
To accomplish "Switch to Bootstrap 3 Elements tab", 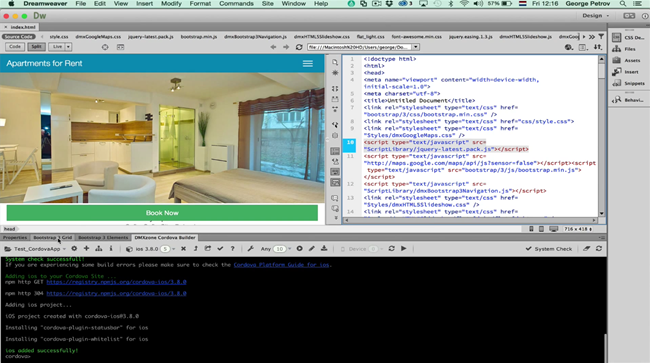I will click(x=103, y=237).
